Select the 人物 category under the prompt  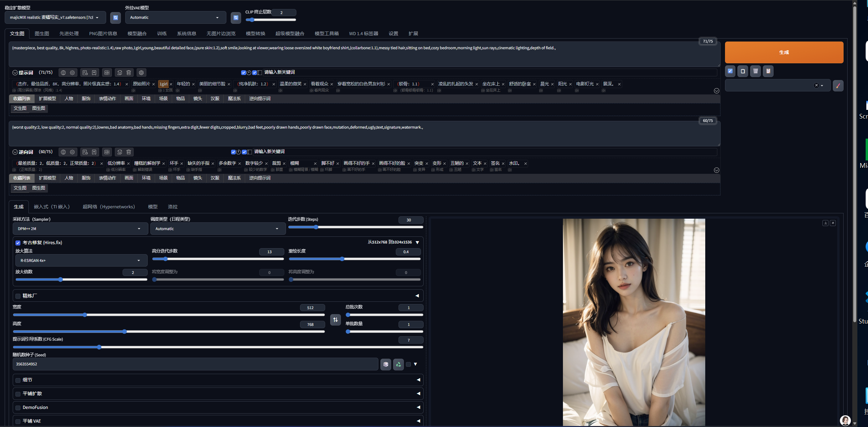point(69,99)
